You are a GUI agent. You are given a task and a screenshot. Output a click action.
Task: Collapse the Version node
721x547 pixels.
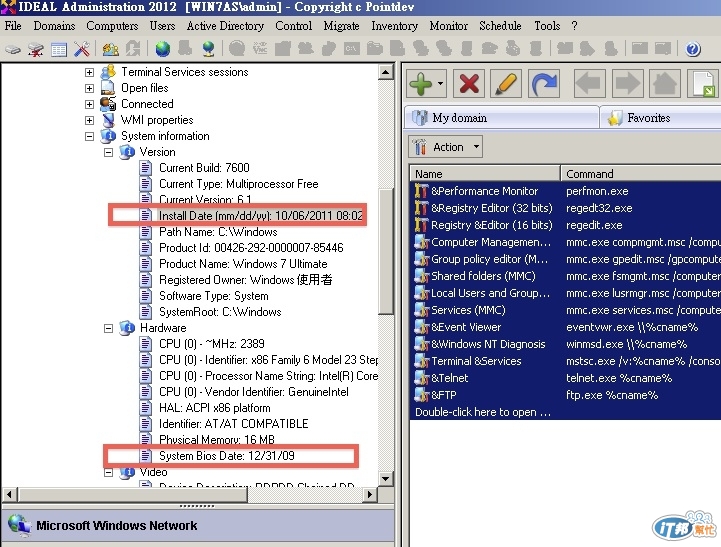coord(108,152)
